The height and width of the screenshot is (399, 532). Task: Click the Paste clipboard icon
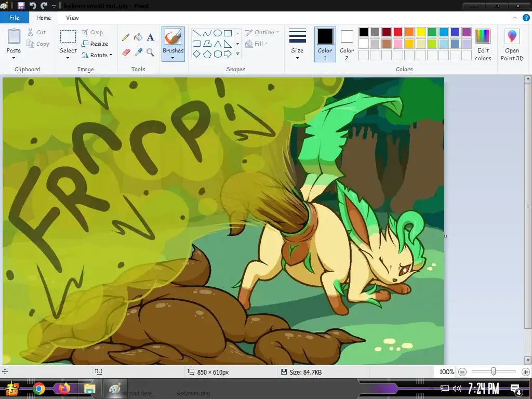coord(14,36)
